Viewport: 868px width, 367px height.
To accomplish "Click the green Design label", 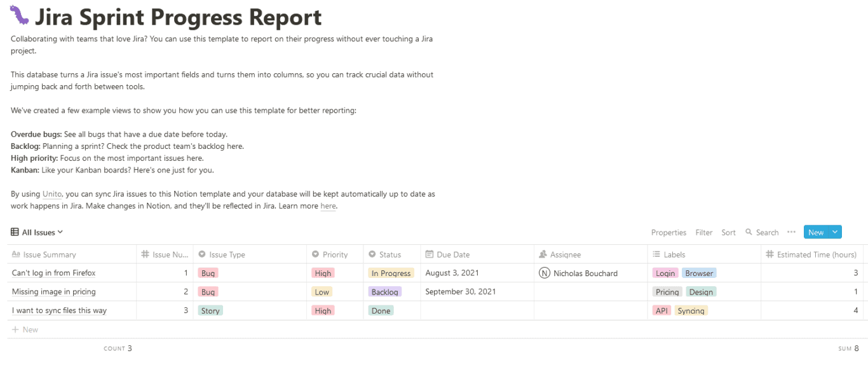I will point(701,292).
